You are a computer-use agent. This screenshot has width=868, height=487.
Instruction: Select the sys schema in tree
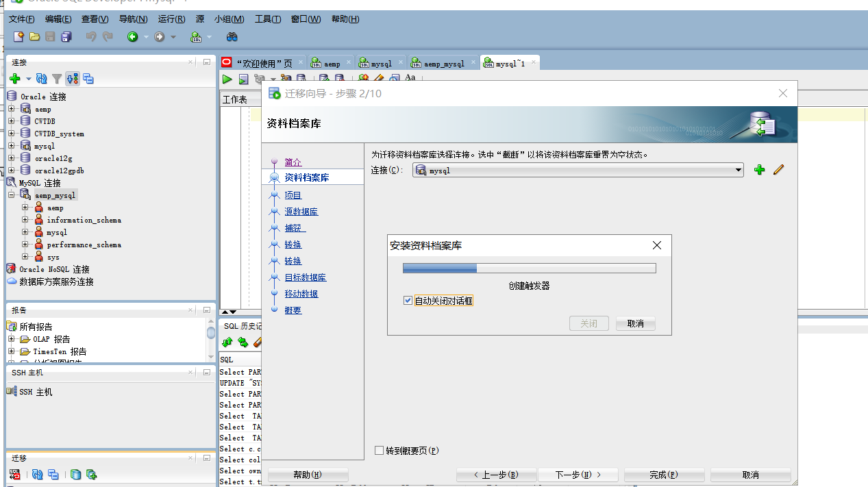click(53, 257)
